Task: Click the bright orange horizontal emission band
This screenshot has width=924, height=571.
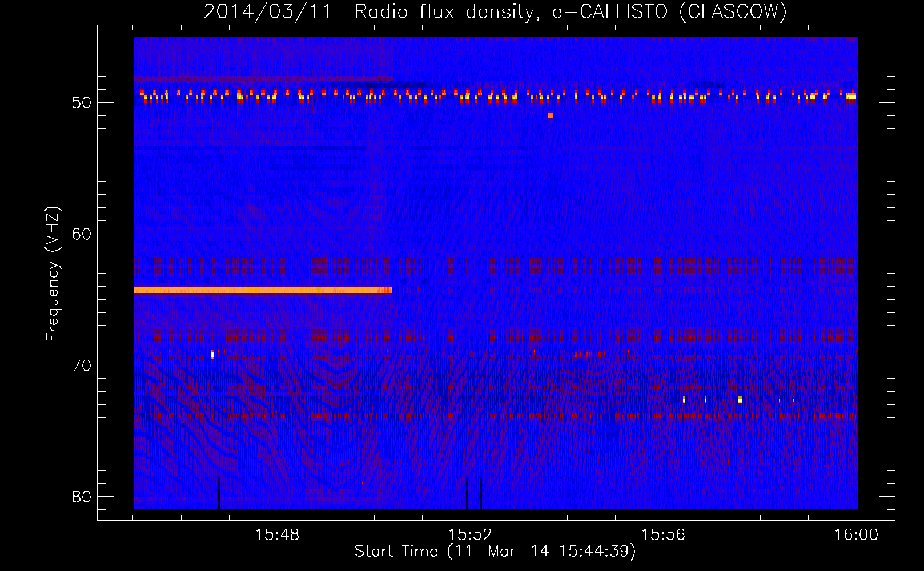Action: pos(263,290)
